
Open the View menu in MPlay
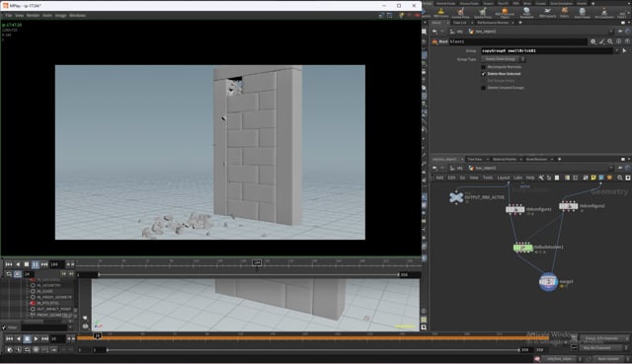pyautogui.click(x=19, y=16)
